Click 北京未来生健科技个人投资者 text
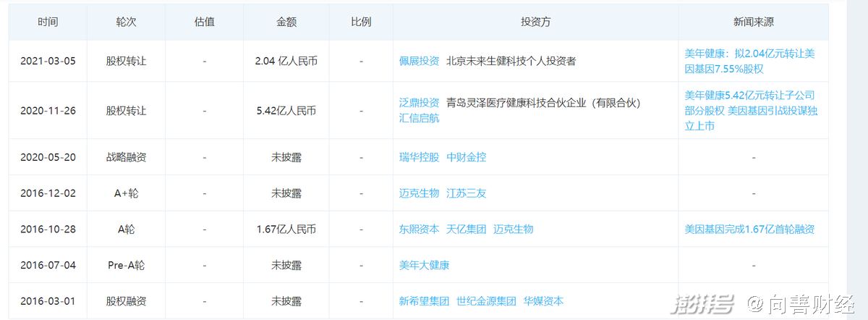Image resolution: width=868 pixels, height=320 pixels. coord(511,61)
